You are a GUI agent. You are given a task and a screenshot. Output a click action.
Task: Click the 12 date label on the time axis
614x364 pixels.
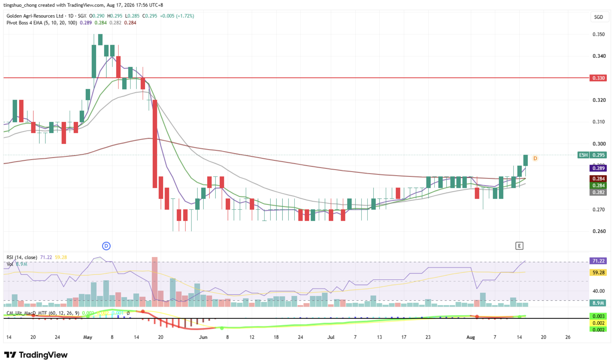point(252,337)
